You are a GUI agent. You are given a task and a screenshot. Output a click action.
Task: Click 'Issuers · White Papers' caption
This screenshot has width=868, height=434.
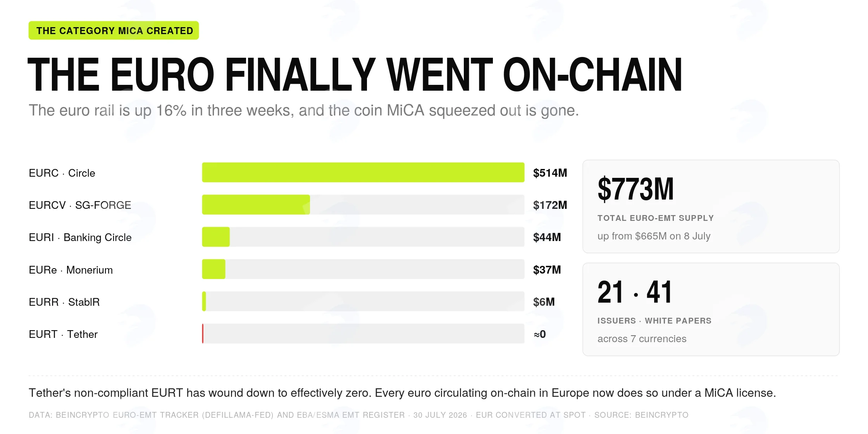click(x=654, y=321)
